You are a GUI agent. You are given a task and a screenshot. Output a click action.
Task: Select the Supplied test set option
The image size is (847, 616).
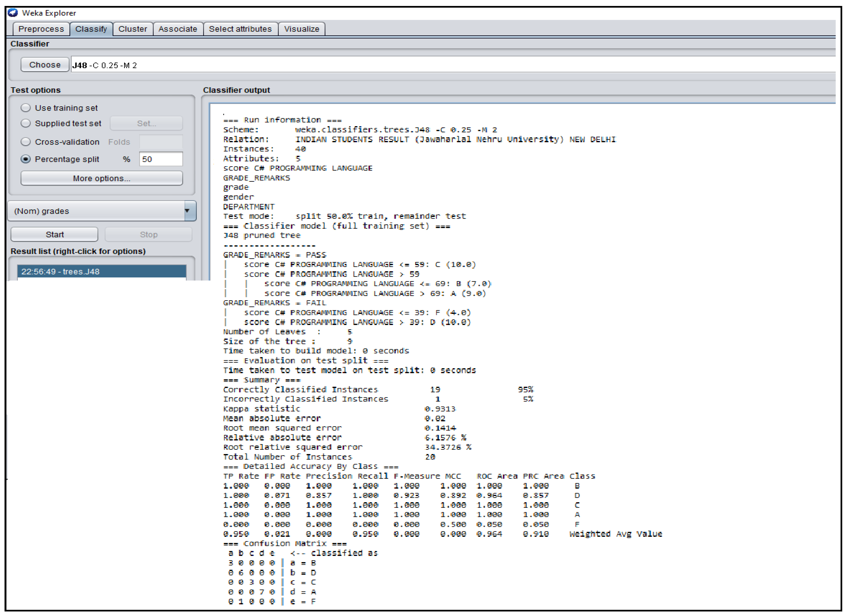25,123
